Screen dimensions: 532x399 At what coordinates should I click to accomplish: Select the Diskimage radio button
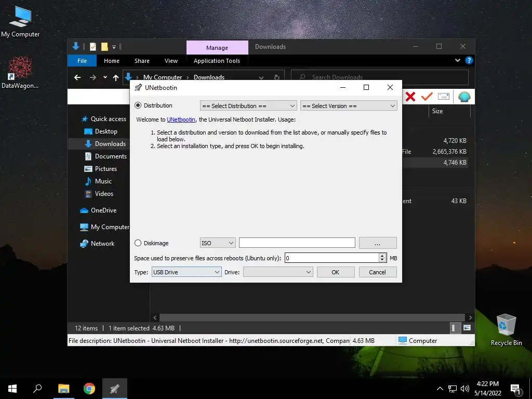tap(138, 243)
